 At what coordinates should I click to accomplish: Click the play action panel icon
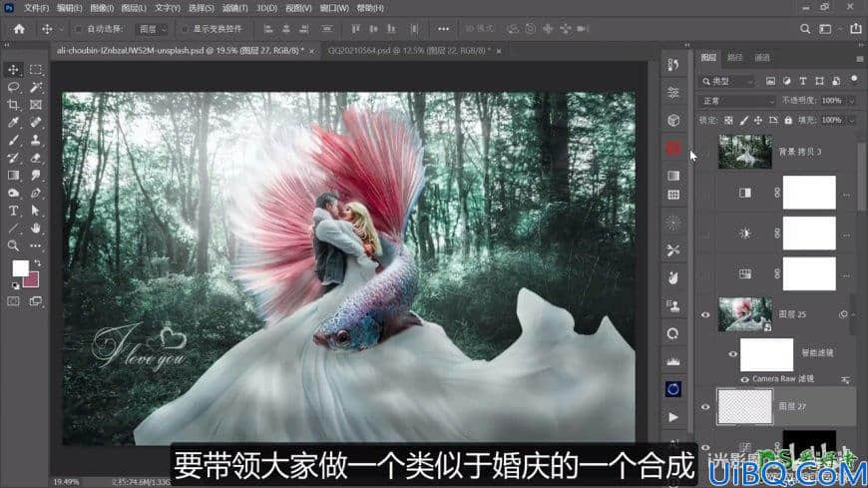(x=673, y=417)
